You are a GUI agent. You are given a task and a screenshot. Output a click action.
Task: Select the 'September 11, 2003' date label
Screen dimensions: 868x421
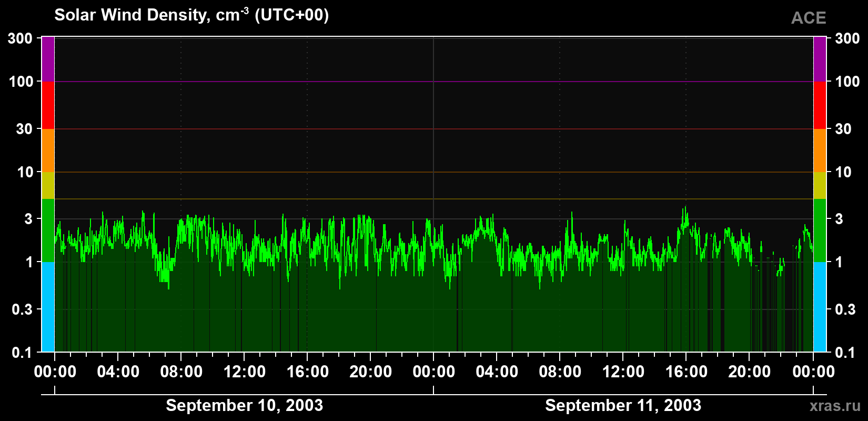coord(623,405)
